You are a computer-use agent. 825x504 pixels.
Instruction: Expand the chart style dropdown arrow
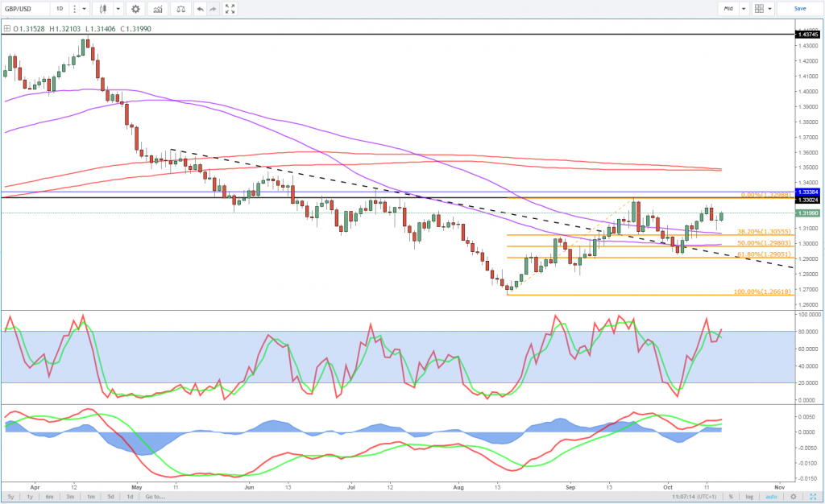(x=118, y=9)
